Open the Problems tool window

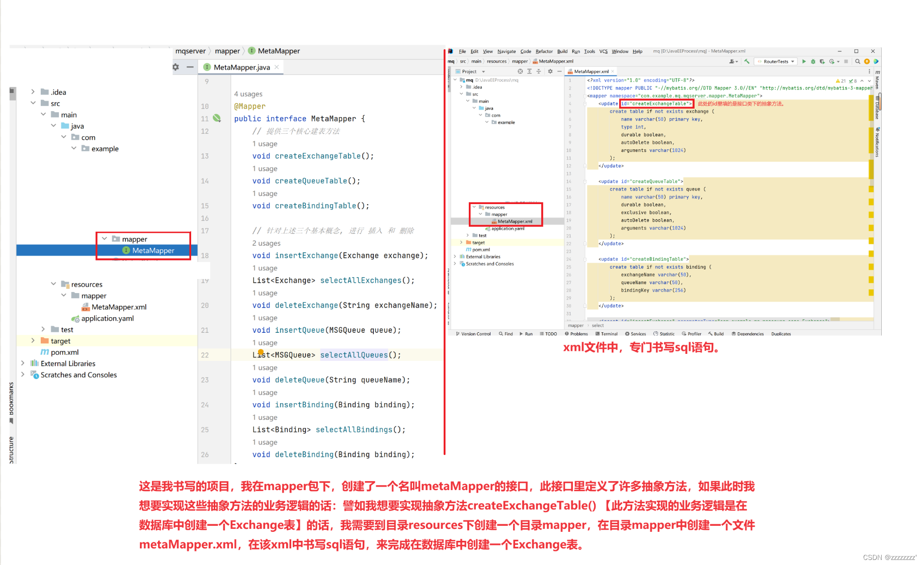click(576, 334)
